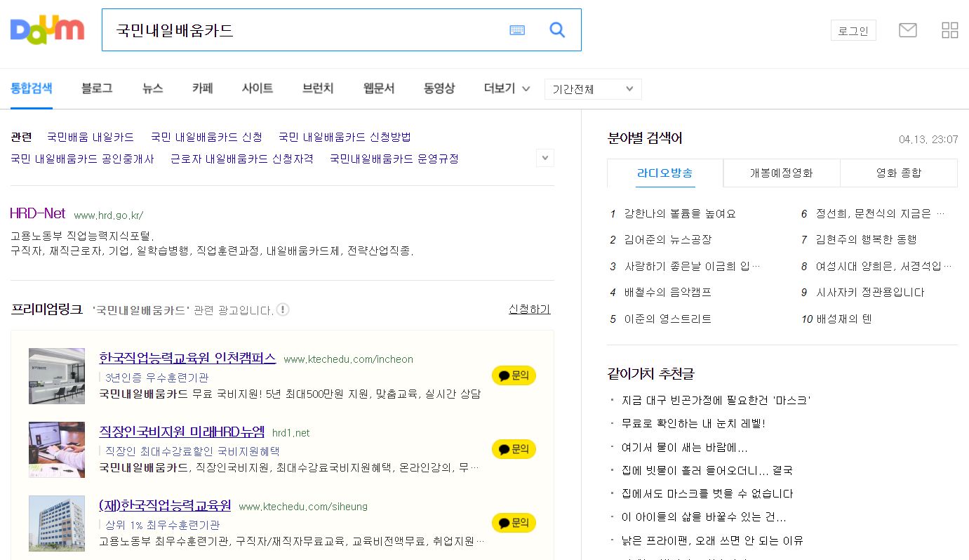Open ranked item 여성시대 양희은, 서경석
The image size is (969, 560).
point(884,266)
